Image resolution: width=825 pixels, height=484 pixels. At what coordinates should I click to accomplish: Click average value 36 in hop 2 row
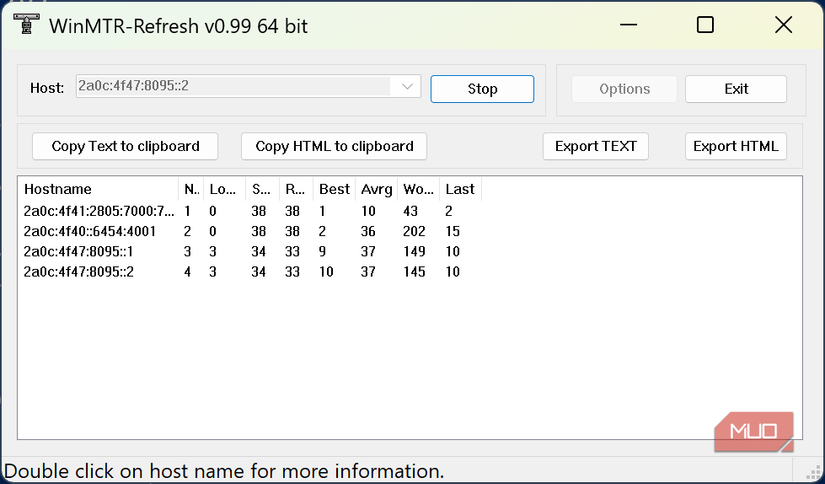[368, 231]
